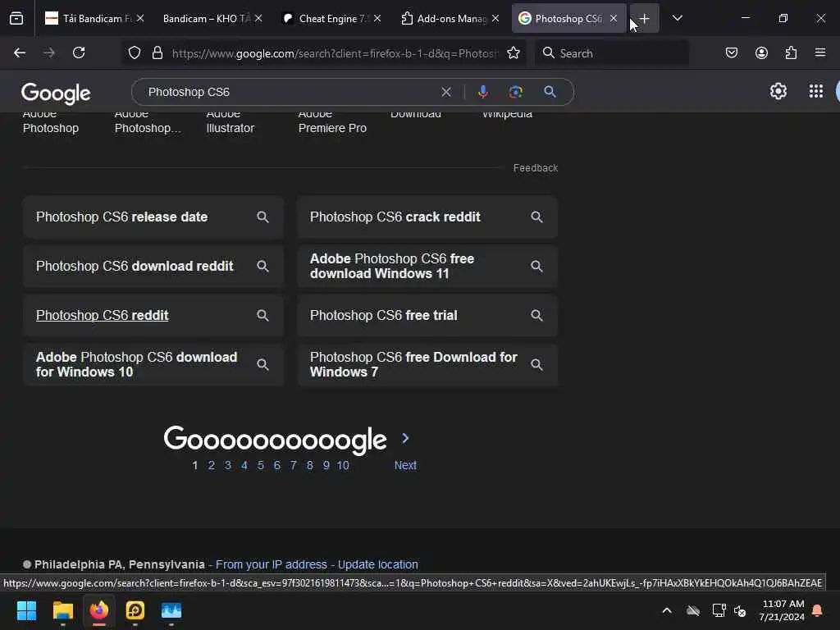This screenshot has height=630, width=840.
Task: Start Google voice search
Action: [x=482, y=92]
